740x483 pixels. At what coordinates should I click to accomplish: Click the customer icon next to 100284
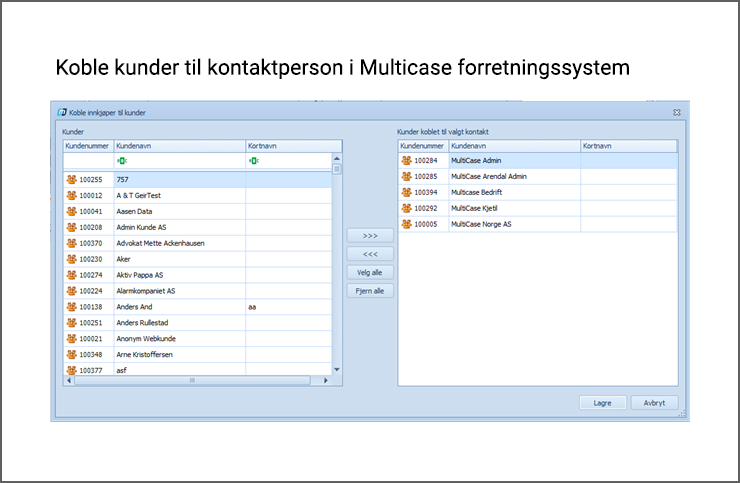tap(406, 161)
